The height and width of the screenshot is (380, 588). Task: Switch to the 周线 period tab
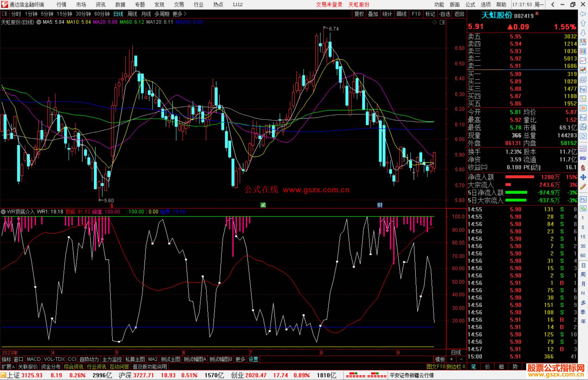(132, 14)
